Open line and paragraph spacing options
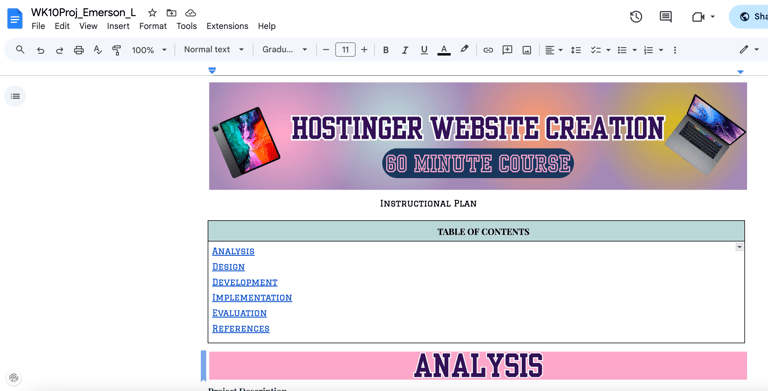This screenshot has width=768, height=391. coord(576,50)
